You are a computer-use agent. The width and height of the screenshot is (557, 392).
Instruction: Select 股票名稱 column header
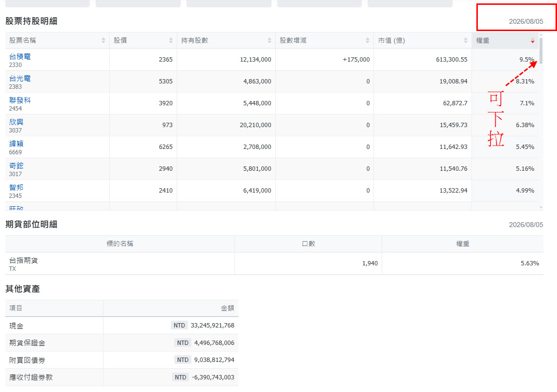(57, 40)
